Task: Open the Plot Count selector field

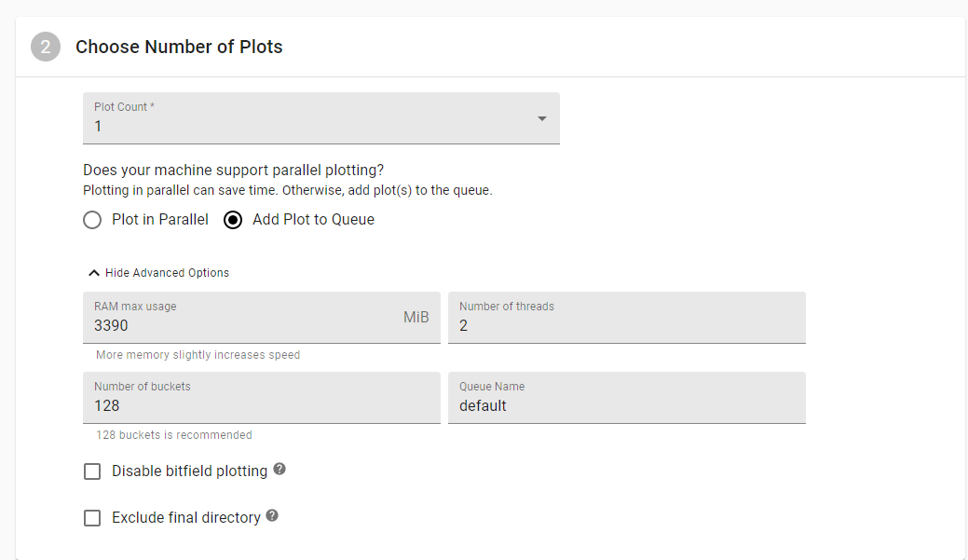Action: [x=321, y=118]
